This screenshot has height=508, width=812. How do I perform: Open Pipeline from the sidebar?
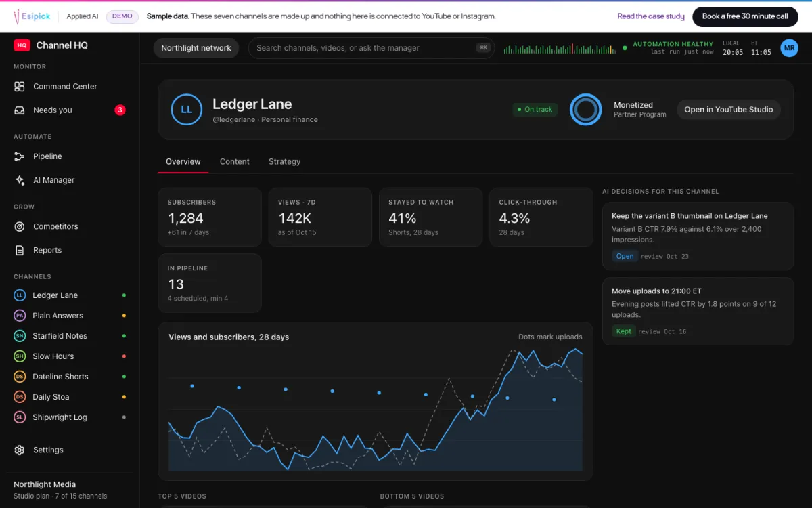(x=70, y=156)
